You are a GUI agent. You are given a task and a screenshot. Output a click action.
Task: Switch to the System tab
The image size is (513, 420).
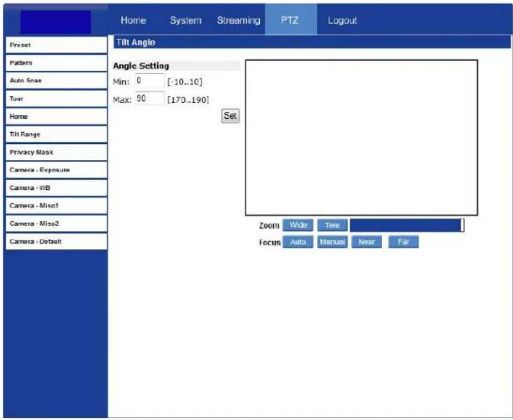coord(186,21)
